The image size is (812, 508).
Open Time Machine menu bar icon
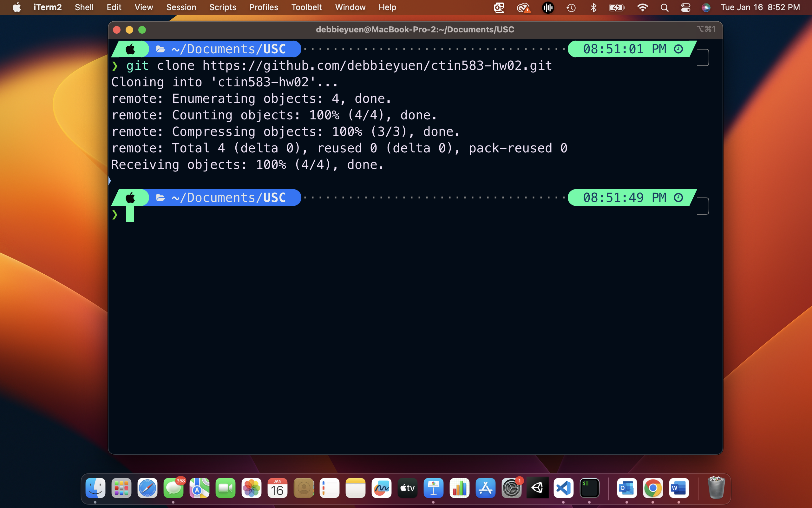(x=571, y=7)
